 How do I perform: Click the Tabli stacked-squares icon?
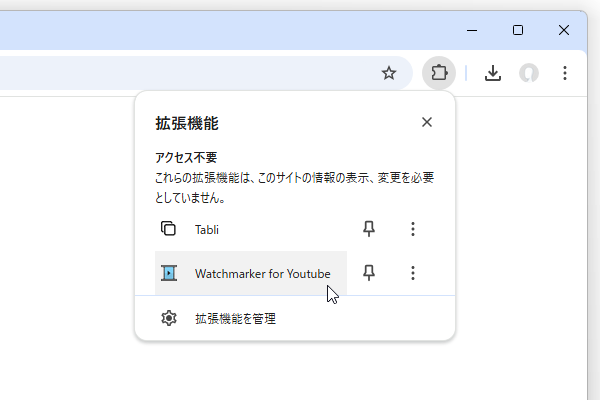tap(168, 229)
